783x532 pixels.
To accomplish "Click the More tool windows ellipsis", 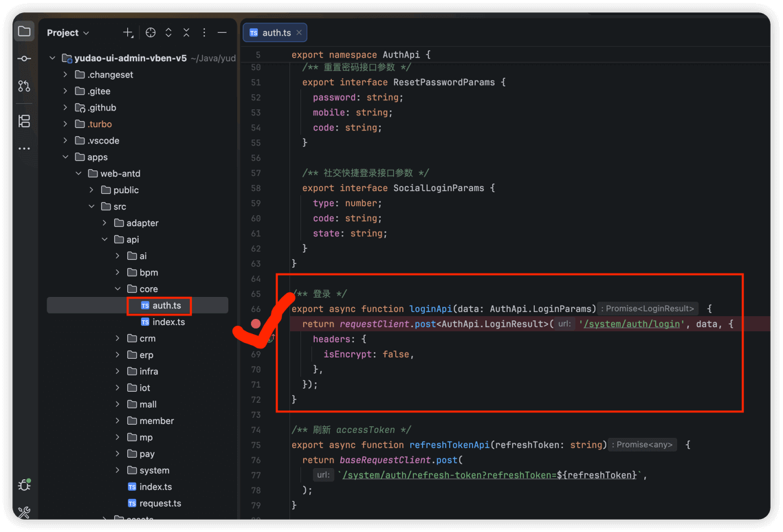I will (24, 148).
